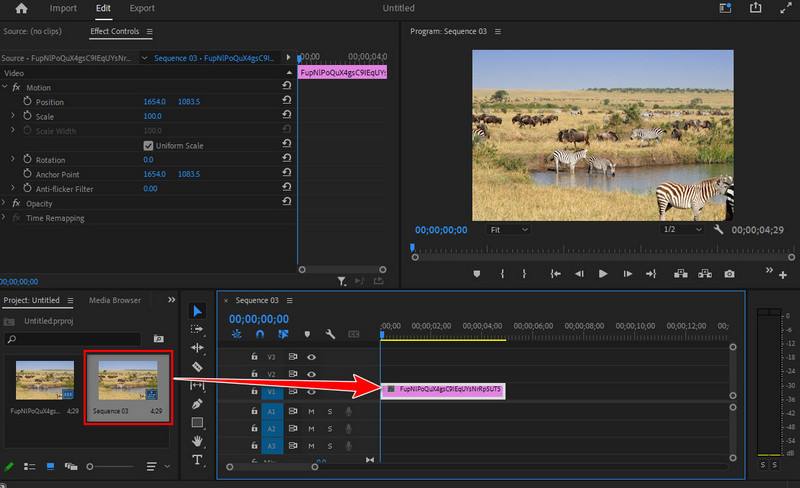The height and width of the screenshot is (488, 800).
Task: Expand the Anti-flicker Filter property
Action: coord(13,188)
